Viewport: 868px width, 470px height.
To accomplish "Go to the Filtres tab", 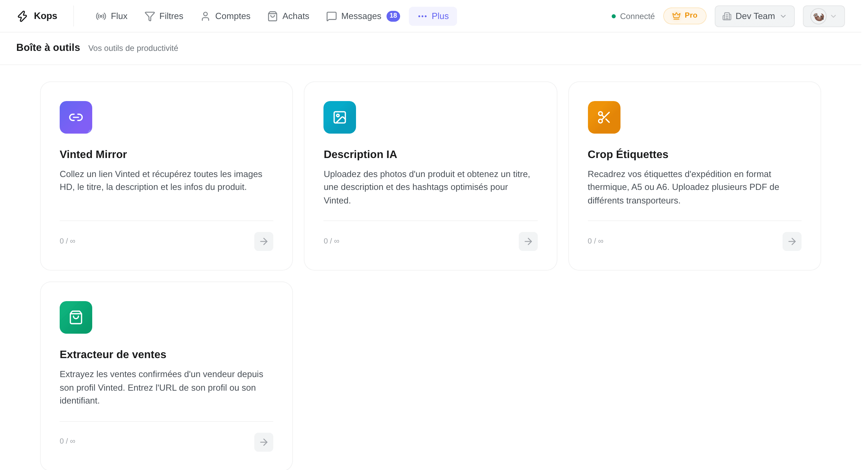I will [164, 16].
